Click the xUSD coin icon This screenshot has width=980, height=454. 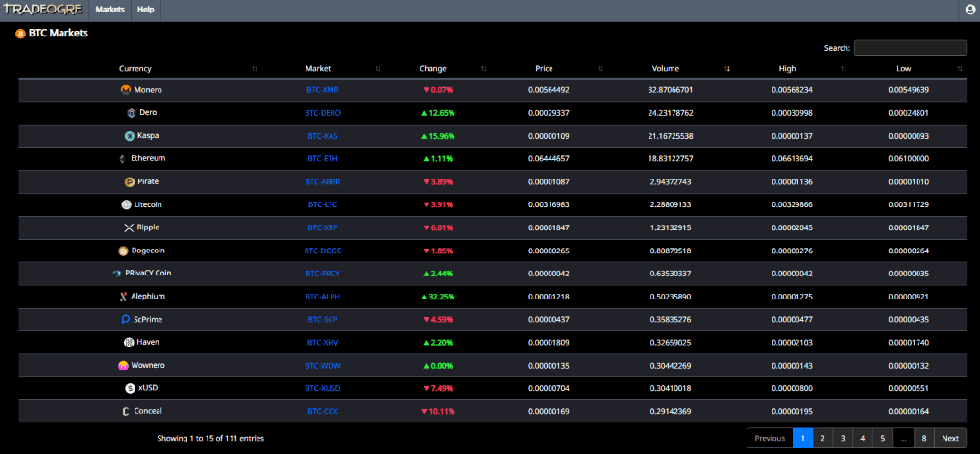click(x=130, y=388)
